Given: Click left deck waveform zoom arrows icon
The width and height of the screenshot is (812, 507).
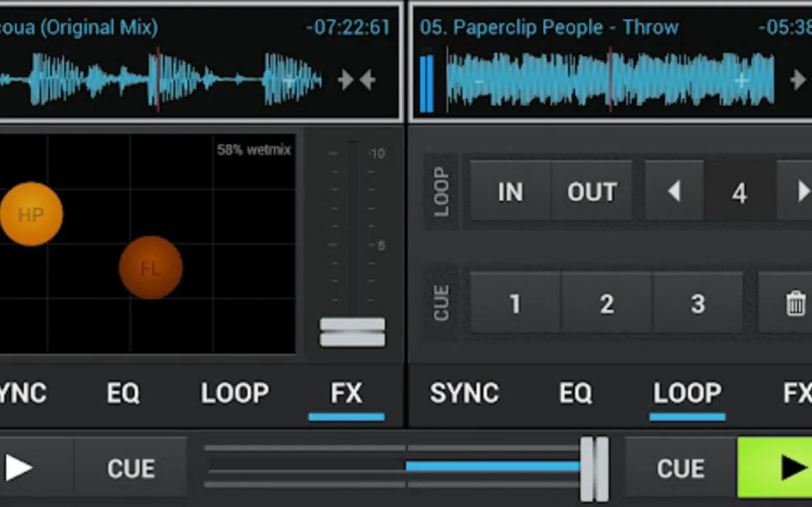Looking at the screenshot, I should click(356, 80).
